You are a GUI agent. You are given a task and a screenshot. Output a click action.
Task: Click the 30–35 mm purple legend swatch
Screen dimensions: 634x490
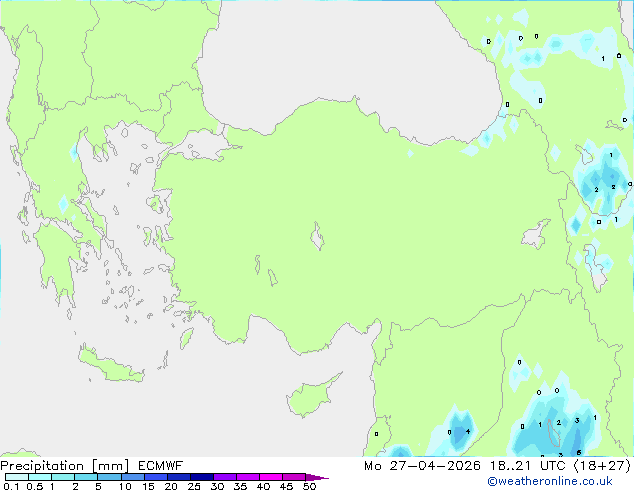click(x=224, y=477)
